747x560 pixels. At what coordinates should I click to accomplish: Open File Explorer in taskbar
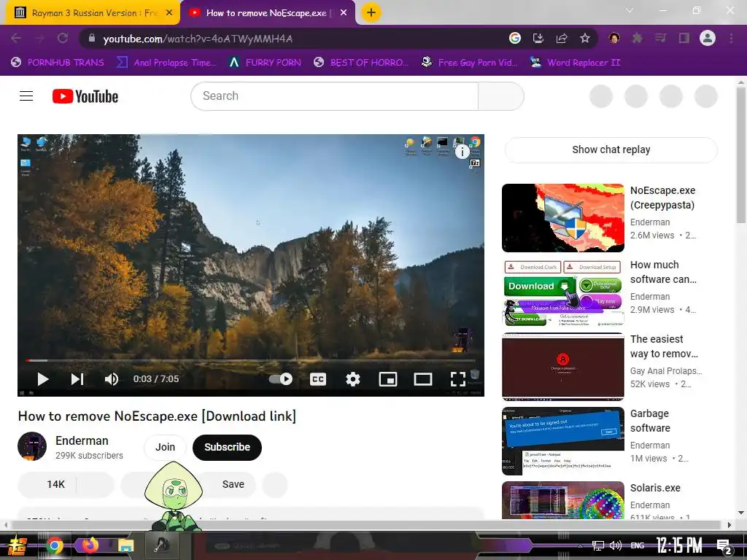tap(125, 545)
